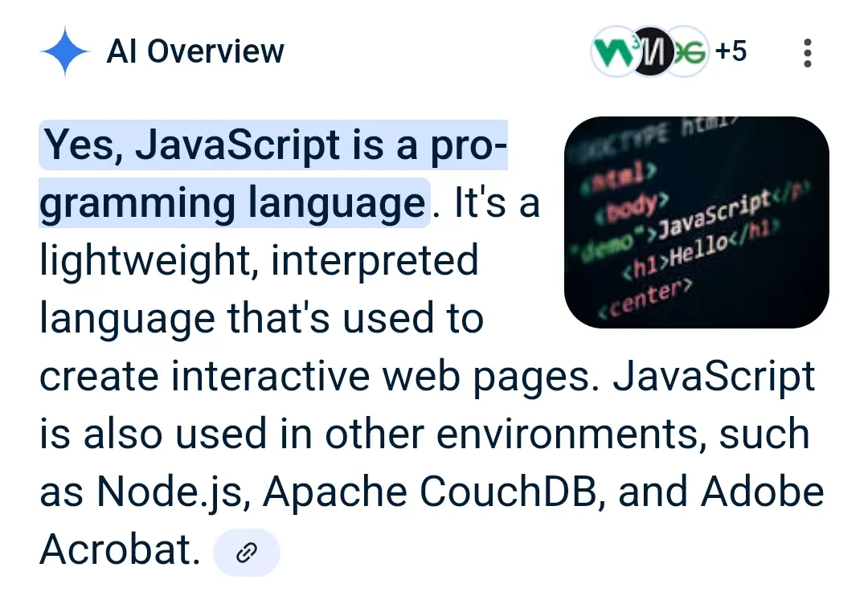Click the words "Apache CouchDB"
868x600 pixels.
coord(429,491)
